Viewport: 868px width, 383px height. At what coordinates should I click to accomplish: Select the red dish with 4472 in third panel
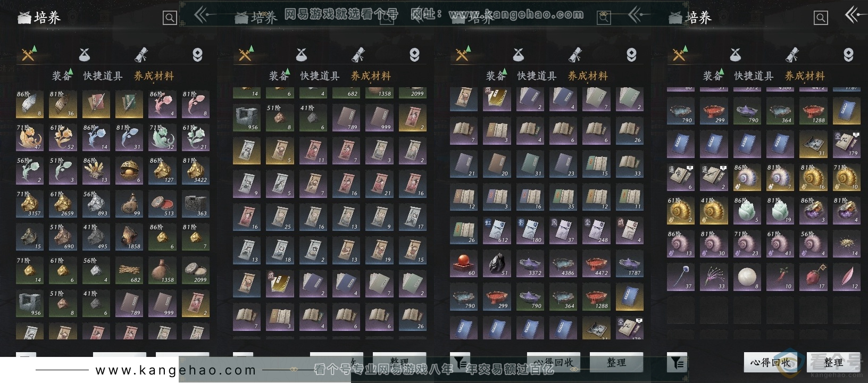tap(596, 264)
